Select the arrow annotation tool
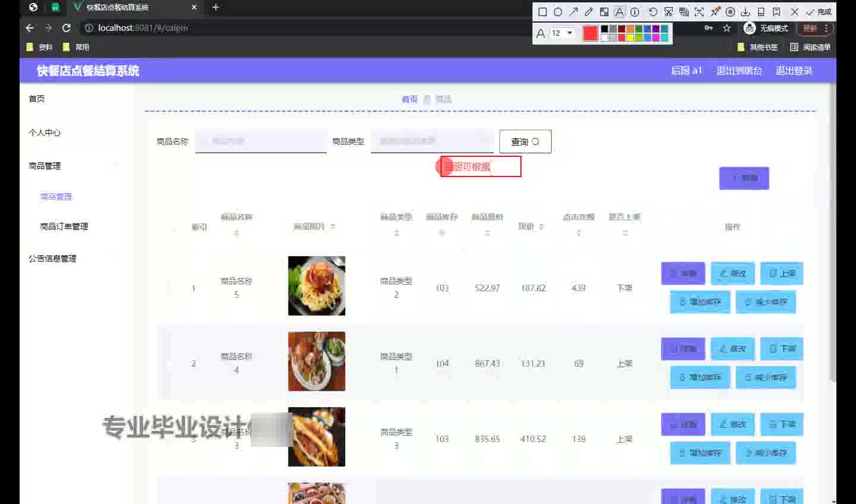The image size is (856, 504). click(574, 12)
